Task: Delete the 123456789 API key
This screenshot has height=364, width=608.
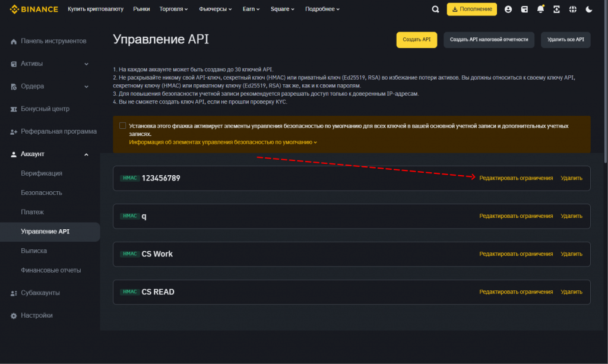Action: (572, 178)
